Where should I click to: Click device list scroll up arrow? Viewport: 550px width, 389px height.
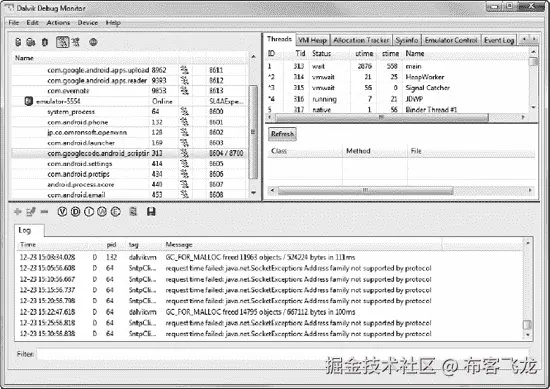coord(253,56)
